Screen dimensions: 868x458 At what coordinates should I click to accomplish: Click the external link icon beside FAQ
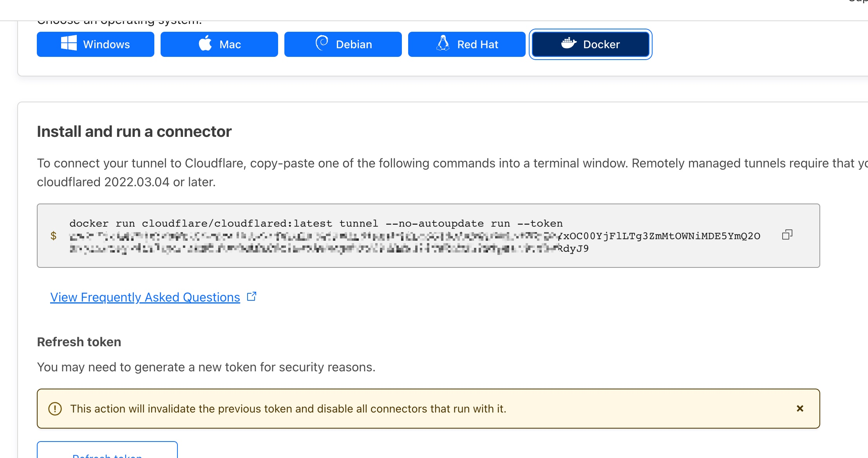point(252,296)
